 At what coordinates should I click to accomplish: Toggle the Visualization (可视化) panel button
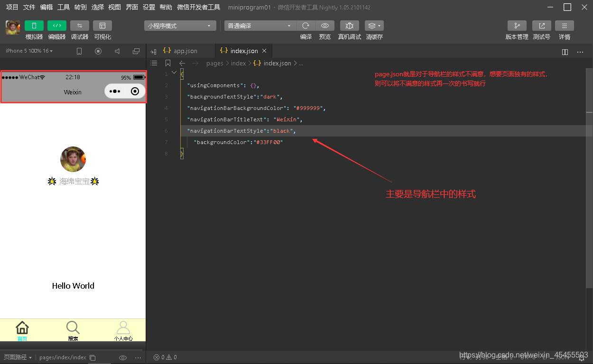(x=102, y=26)
